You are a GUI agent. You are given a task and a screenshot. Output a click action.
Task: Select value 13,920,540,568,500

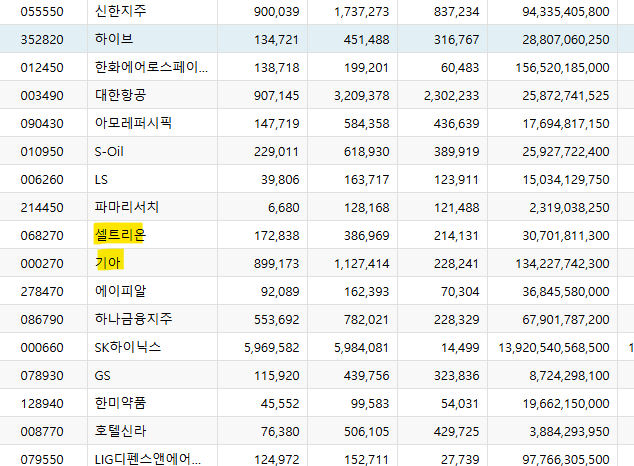pos(554,348)
